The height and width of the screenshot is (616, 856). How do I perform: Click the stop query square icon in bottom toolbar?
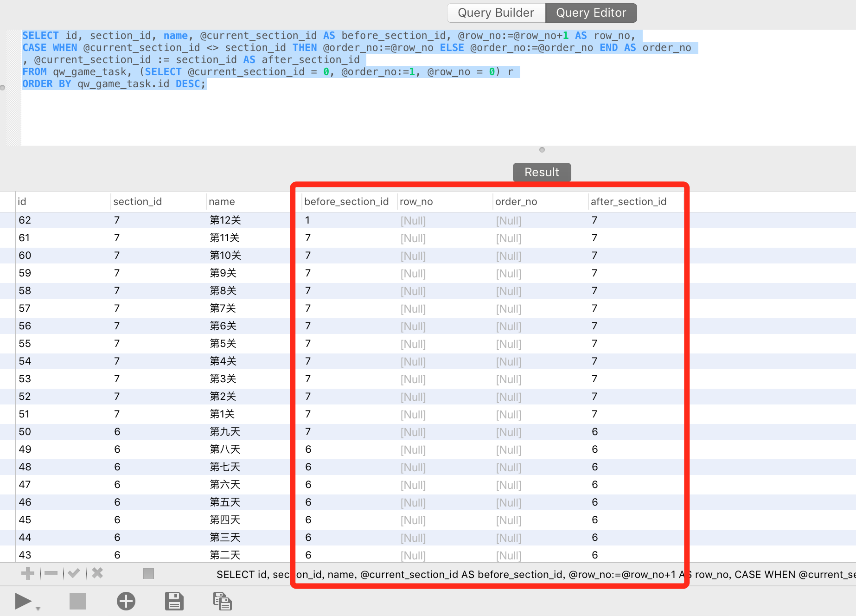click(x=78, y=601)
